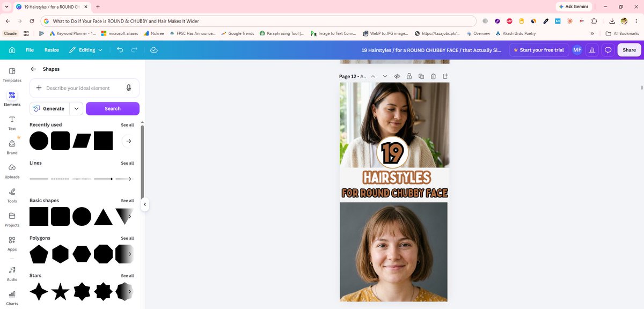Start your free trial
This screenshot has width=644, height=309.
pyautogui.click(x=539, y=50)
